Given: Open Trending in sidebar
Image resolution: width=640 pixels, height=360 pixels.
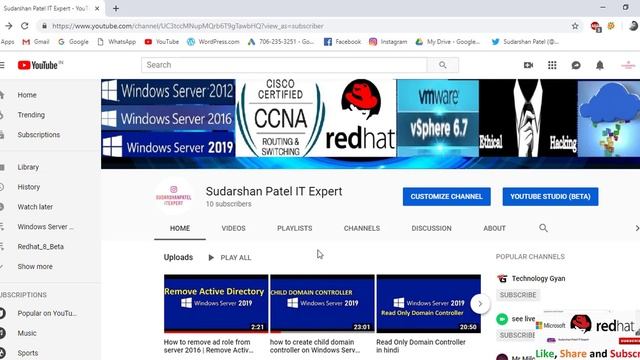Looking at the screenshot, I should click(31, 115).
